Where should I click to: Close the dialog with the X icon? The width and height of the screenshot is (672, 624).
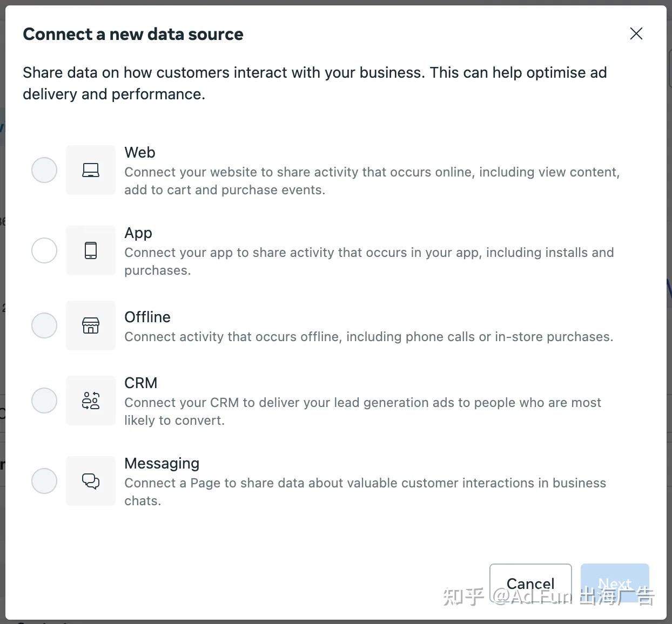coord(636,33)
